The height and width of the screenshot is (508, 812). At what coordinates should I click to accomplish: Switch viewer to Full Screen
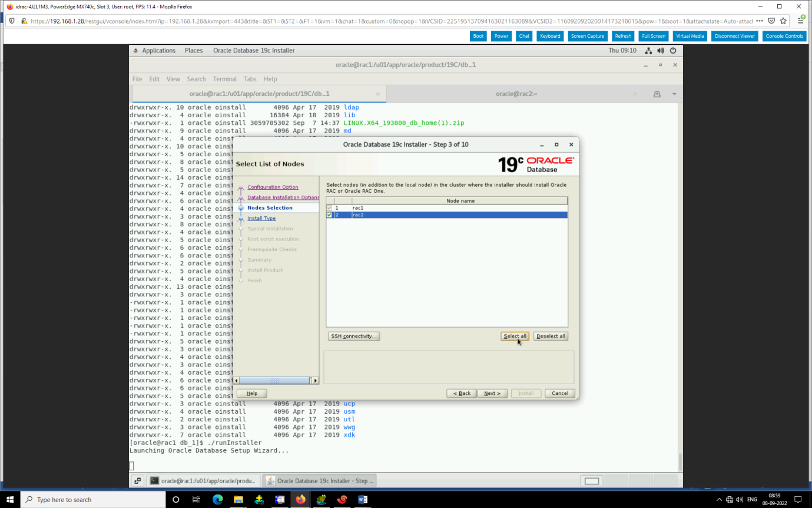tap(654, 36)
